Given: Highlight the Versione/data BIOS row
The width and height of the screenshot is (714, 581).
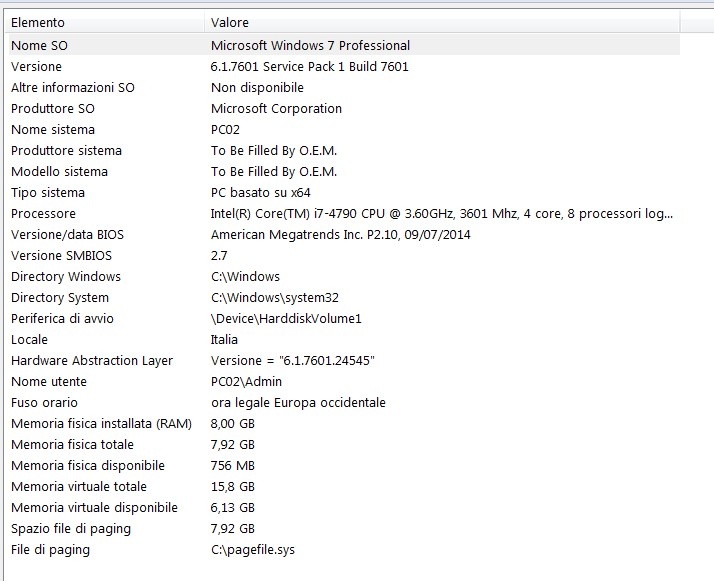Looking at the screenshot, I should coord(67,234).
